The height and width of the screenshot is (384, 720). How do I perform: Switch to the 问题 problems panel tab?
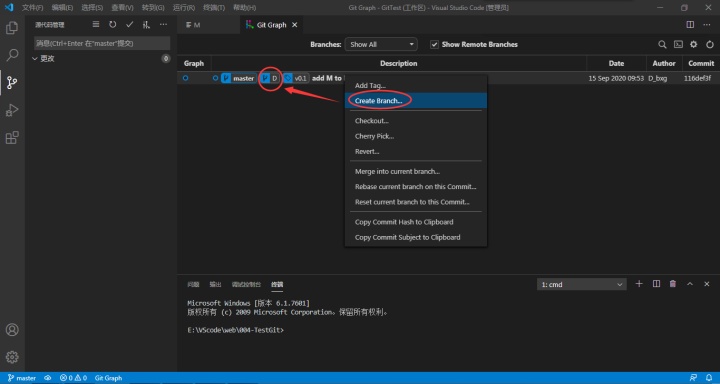click(x=193, y=284)
